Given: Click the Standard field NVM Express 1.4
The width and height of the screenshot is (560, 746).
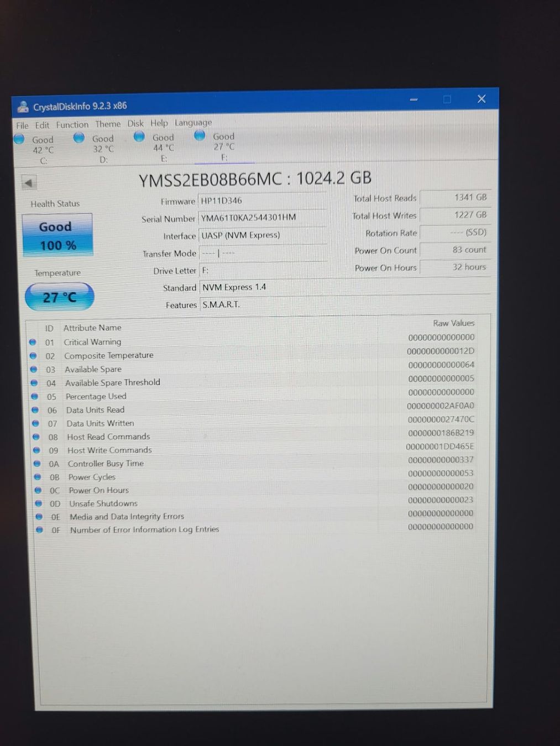Looking at the screenshot, I should tap(344, 287).
